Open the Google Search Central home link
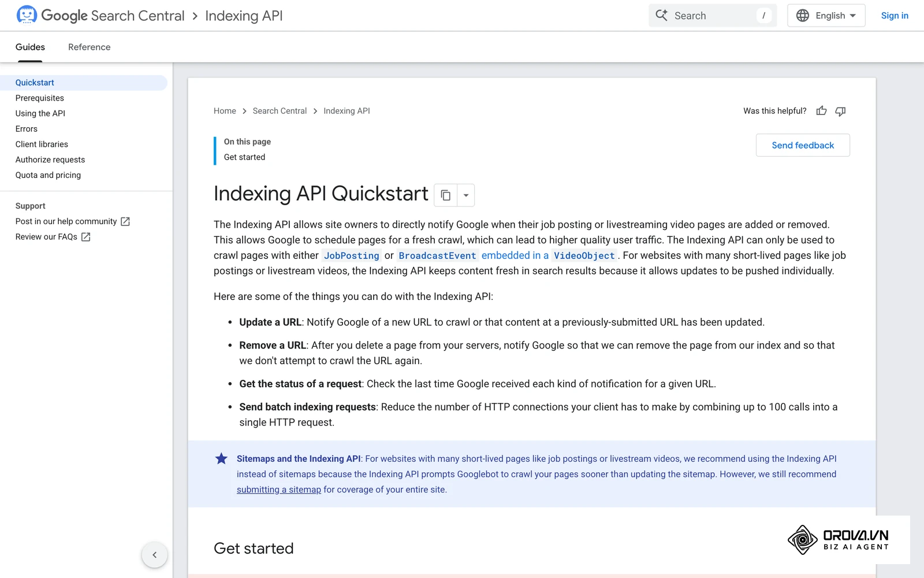 (113, 16)
